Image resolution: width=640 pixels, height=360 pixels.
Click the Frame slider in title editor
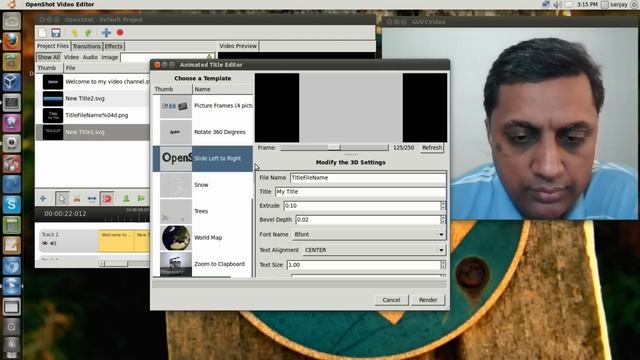coord(334,148)
